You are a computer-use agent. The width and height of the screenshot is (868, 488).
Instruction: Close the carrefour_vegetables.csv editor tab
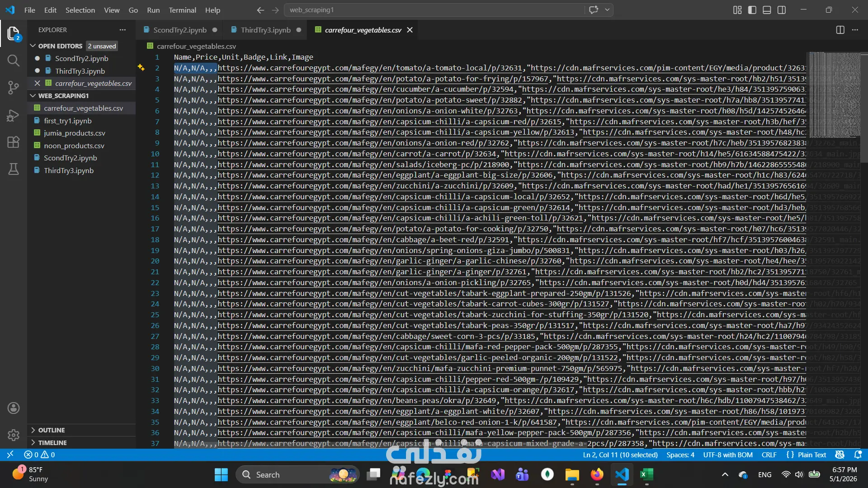[410, 30]
